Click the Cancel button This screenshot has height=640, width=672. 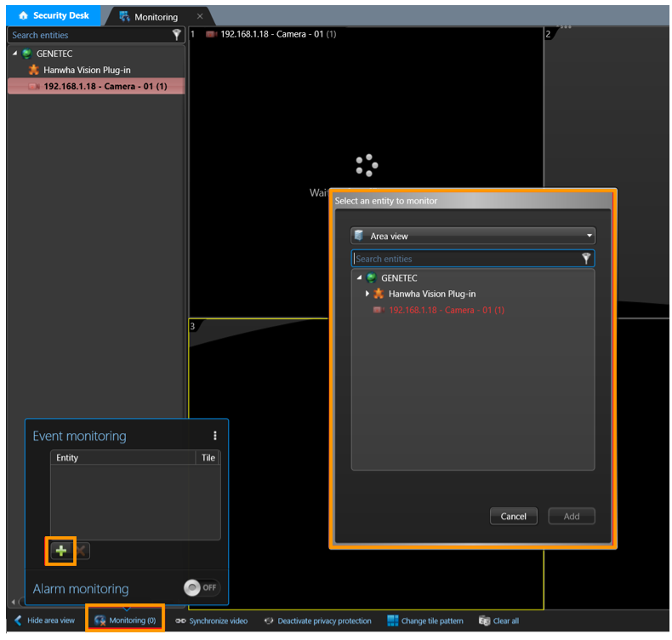pyautogui.click(x=514, y=516)
